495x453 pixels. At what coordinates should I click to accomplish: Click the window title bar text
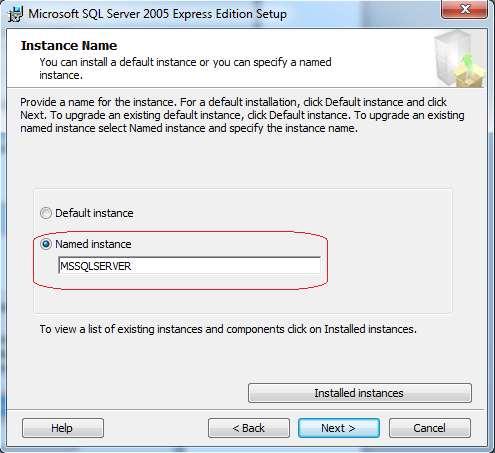point(157,14)
